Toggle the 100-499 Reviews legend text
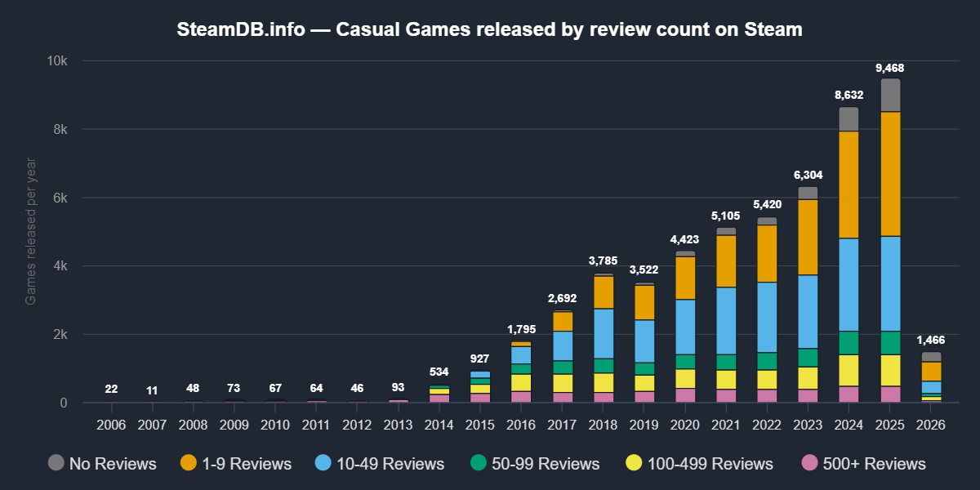This screenshot has width=980, height=490. [x=710, y=464]
